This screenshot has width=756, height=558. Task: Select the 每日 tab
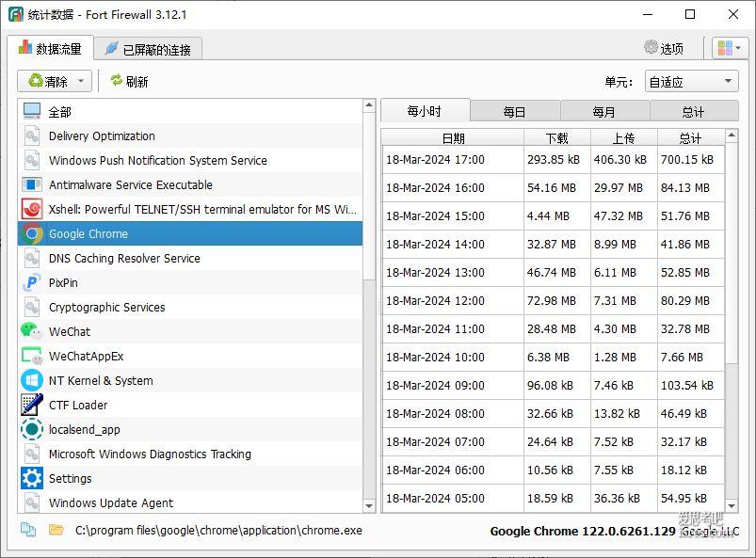click(514, 112)
